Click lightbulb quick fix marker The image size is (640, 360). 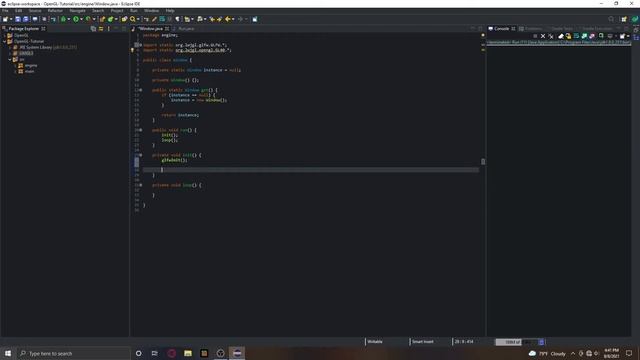(132, 50)
